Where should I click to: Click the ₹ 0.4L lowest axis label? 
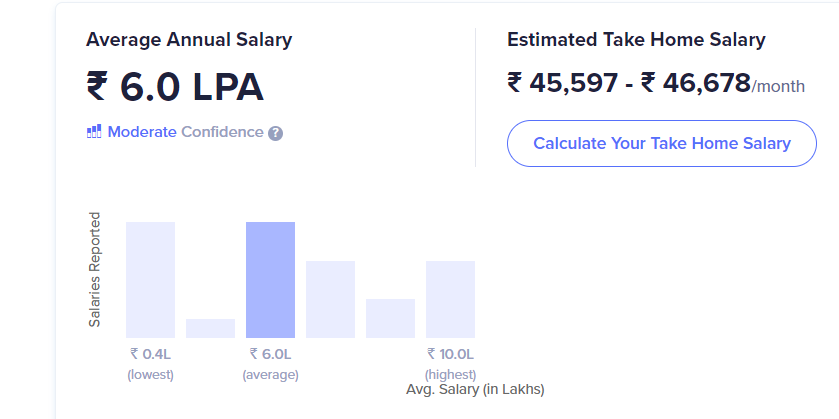point(150,354)
